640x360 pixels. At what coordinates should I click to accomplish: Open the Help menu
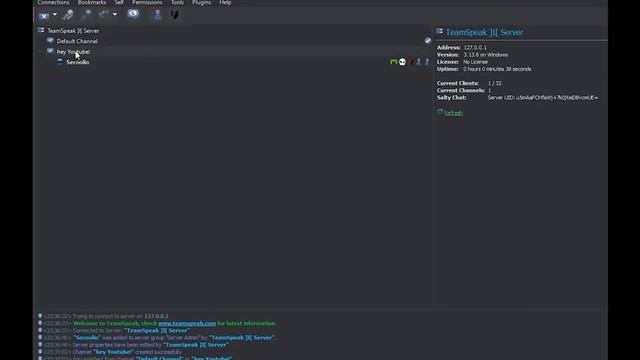point(225,2)
